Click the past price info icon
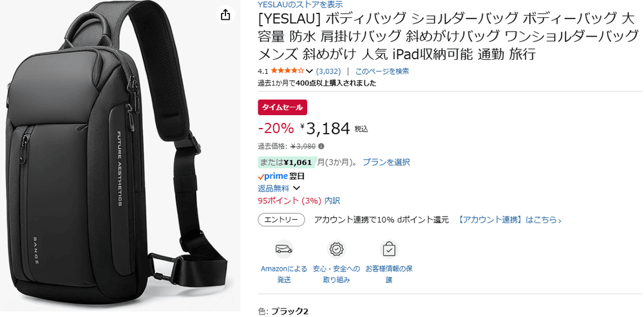The height and width of the screenshot is (317, 644). [x=321, y=146]
